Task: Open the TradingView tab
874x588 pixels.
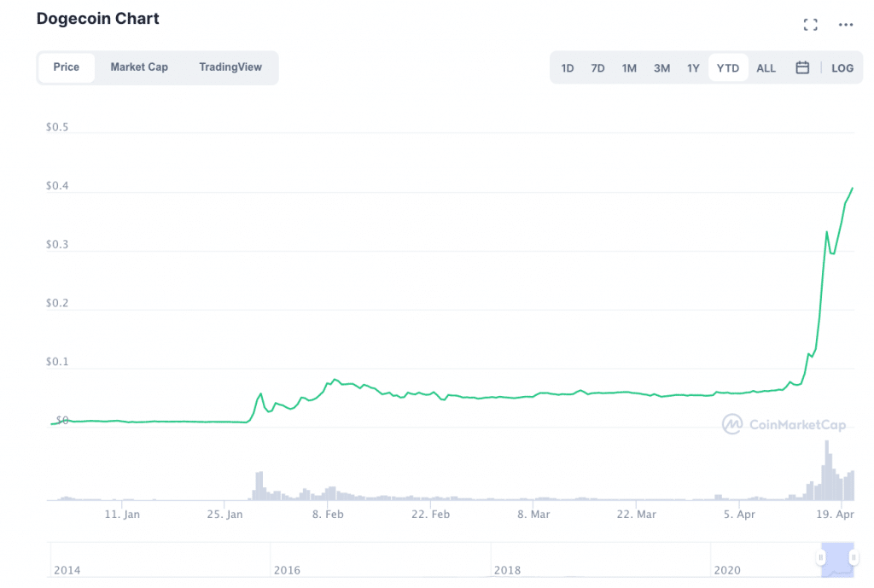Action: [x=230, y=67]
